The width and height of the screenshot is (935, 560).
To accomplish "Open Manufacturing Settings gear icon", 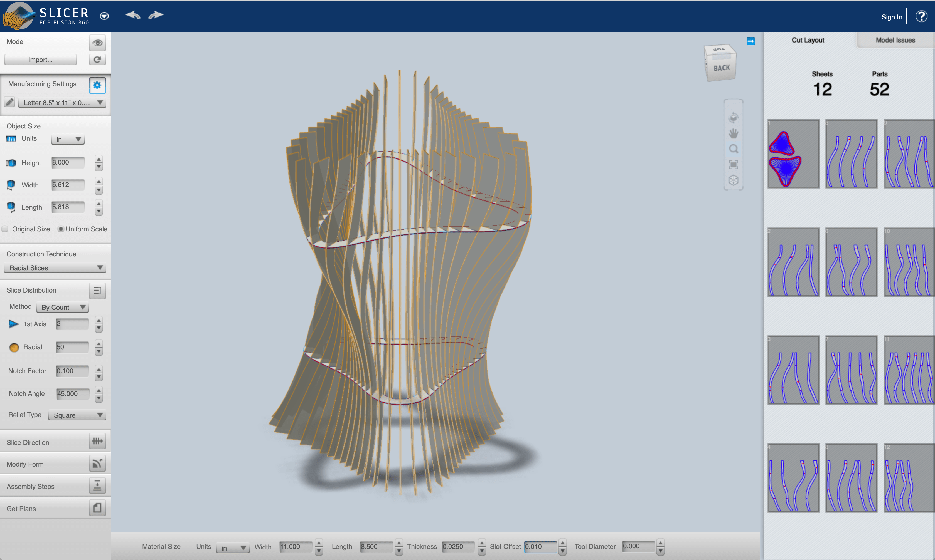I will pos(97,85).
